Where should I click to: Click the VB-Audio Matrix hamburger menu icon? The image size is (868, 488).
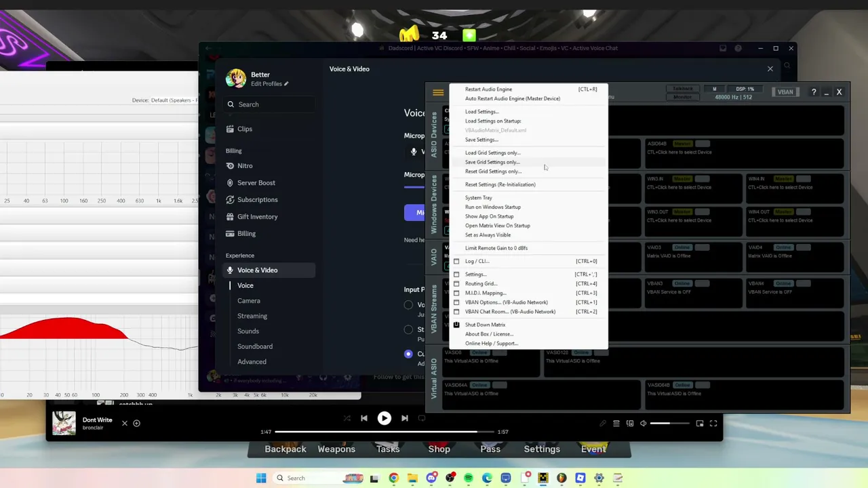click(438, 92)
